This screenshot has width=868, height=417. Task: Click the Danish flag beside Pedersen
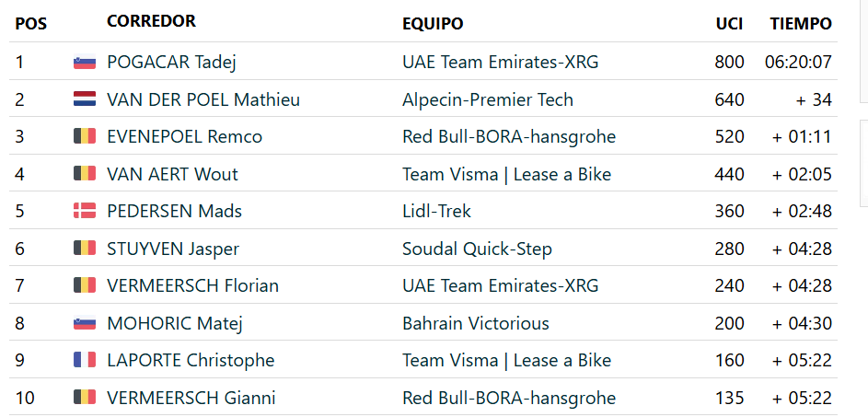pyautogui.click(x=84, y=211)
